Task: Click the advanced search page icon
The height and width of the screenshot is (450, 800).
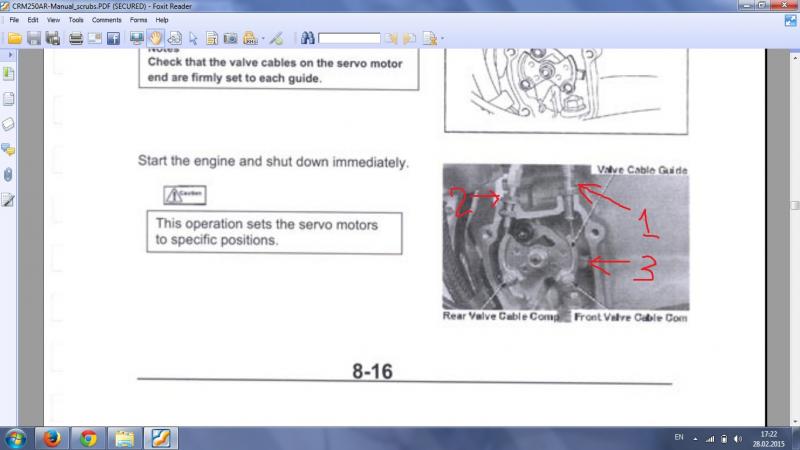Action: coord(430,38)
